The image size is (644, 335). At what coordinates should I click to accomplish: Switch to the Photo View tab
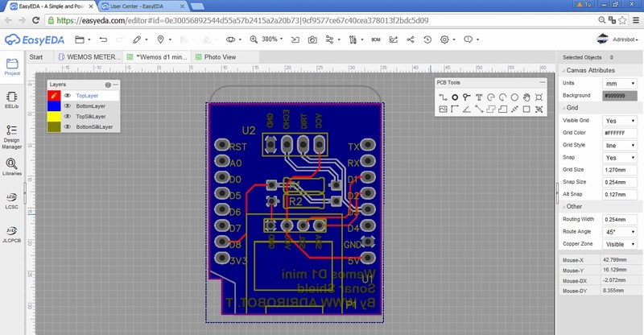click(x=216, y=57)
